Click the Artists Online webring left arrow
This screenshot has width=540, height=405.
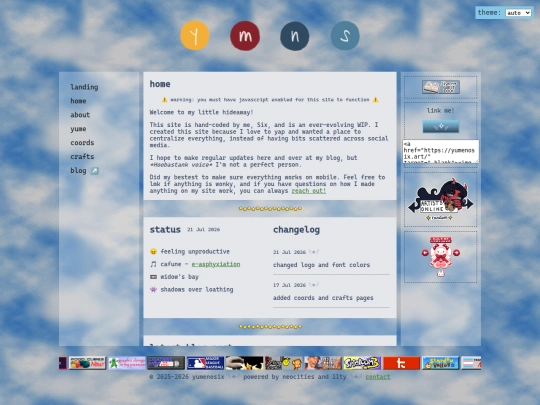tap(413, 207)
